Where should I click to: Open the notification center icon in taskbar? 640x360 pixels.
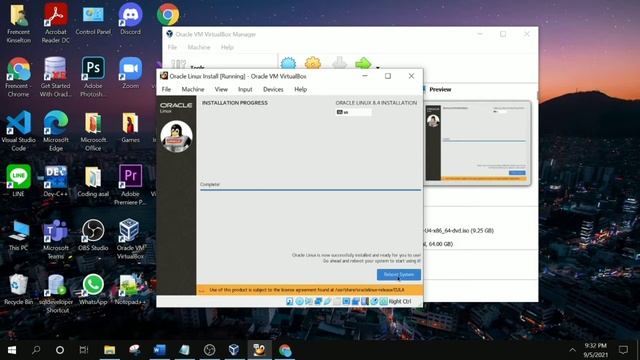623,350
